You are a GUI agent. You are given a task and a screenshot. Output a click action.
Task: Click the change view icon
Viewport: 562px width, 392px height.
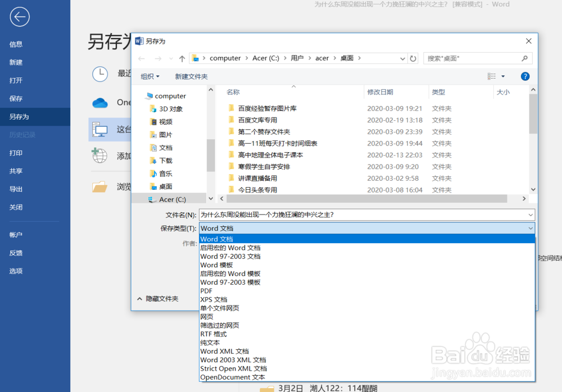(492, 76)
